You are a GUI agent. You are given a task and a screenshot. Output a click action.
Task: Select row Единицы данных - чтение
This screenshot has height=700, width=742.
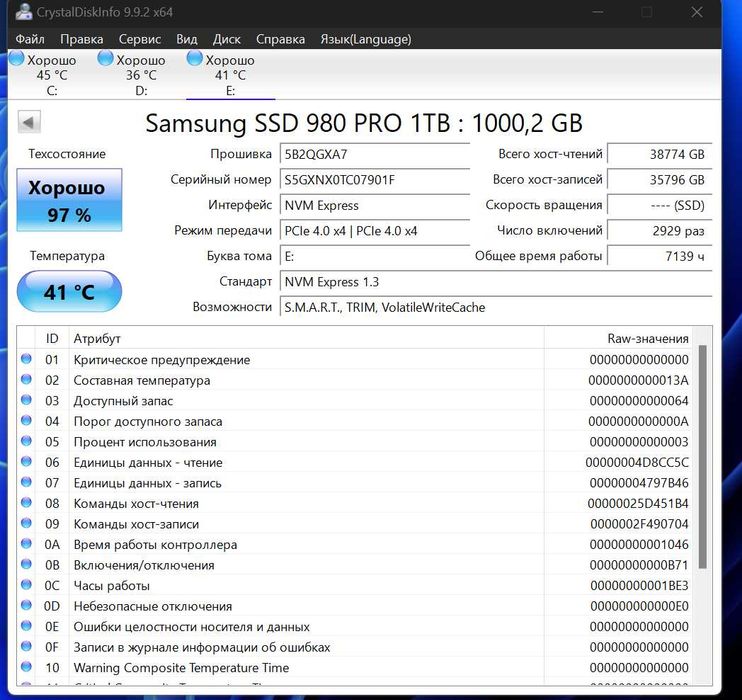click(355, 462)
